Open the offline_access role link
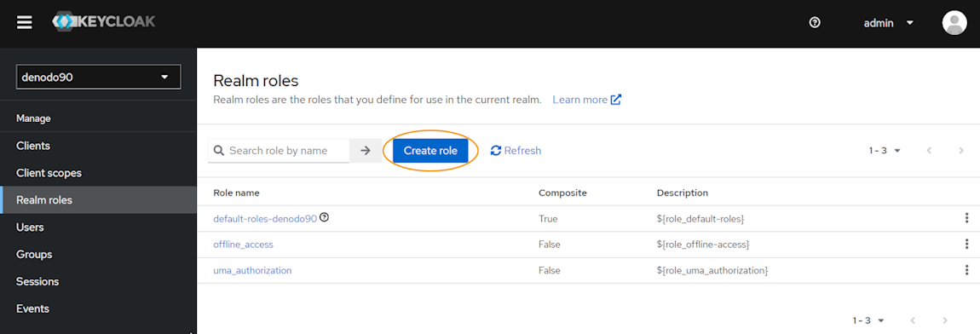 pyautogui.click(x=243, y=245)
